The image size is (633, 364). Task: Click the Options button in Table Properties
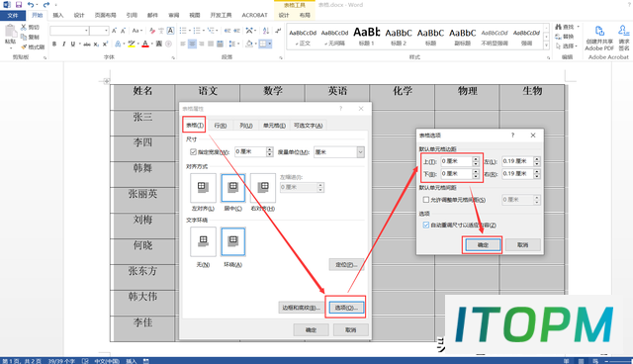pyautogui.click(x=346, y=308)
